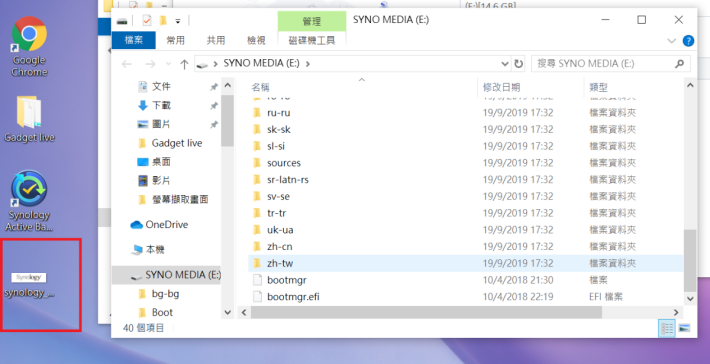Click New folder icon in quick access toolbar
Viewport: 710px width, 364px height.
(x=163, y=20)
